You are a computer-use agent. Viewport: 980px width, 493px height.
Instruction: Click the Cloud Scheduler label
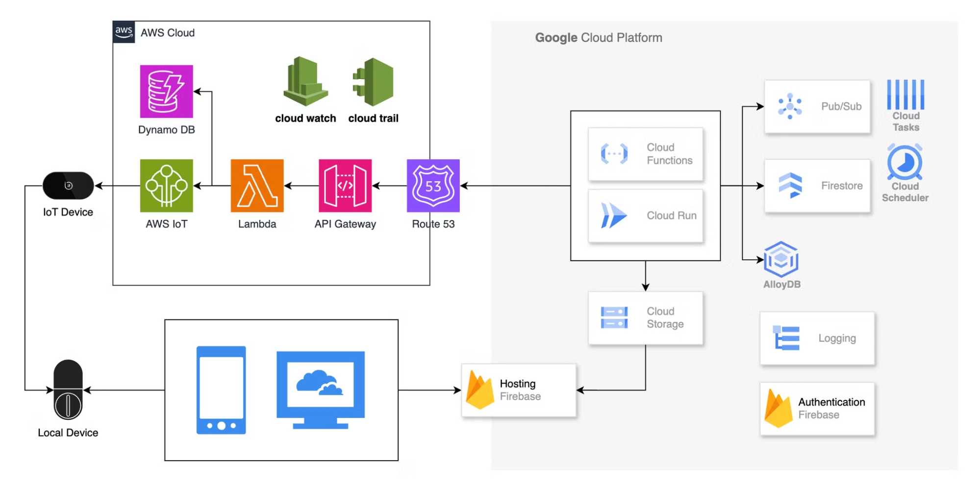point(905,192)
